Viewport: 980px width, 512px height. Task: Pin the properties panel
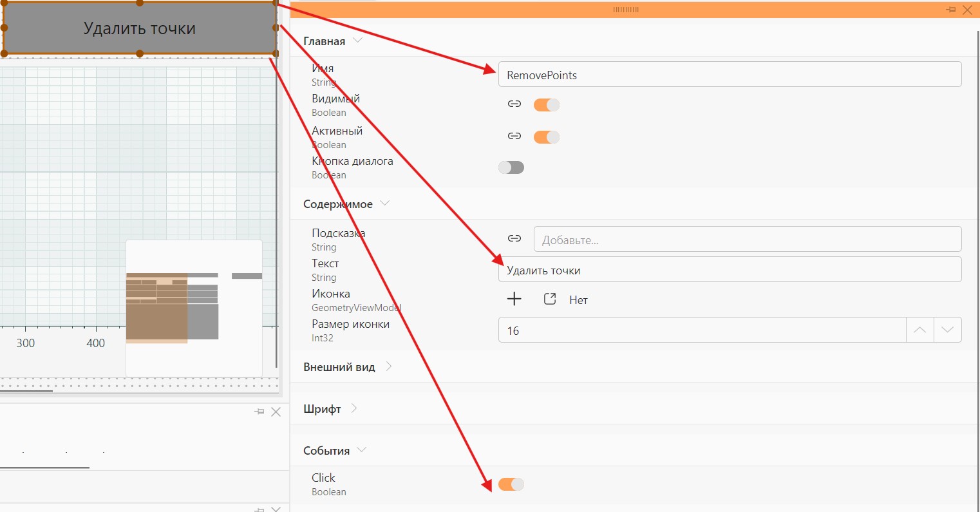pos(950,10)
